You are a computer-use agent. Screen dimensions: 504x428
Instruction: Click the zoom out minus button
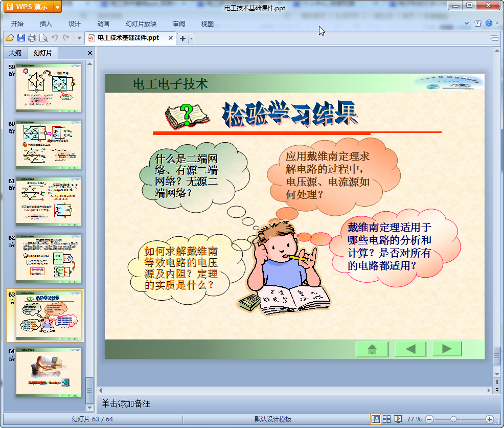[429, 419]
